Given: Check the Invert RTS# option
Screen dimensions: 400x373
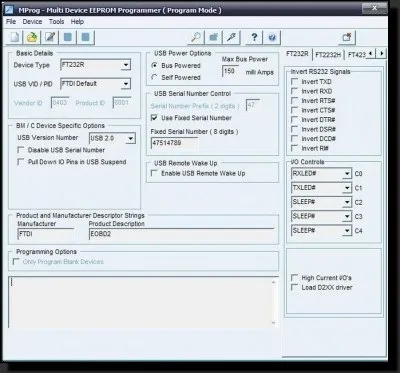Looking at the screenshot, I should pyautogui.click(x=295, y=100).
